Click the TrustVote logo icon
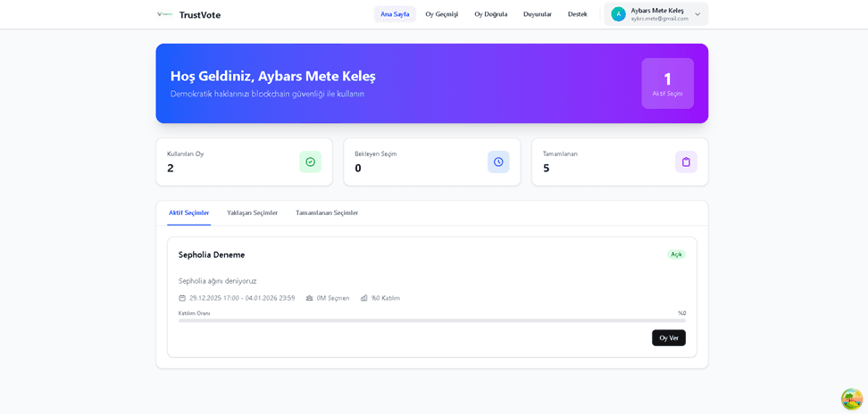The image size is (868, 414). (165, 14)
